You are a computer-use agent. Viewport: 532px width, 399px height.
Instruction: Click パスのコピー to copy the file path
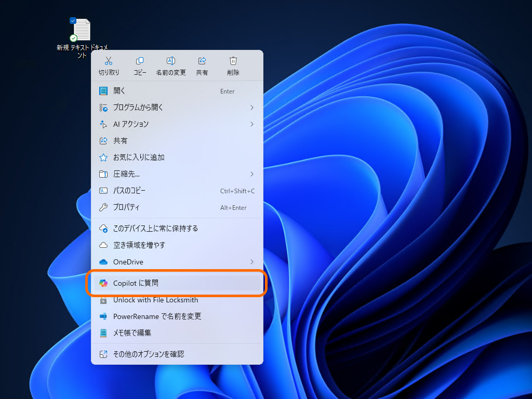(x=135, y=191)
